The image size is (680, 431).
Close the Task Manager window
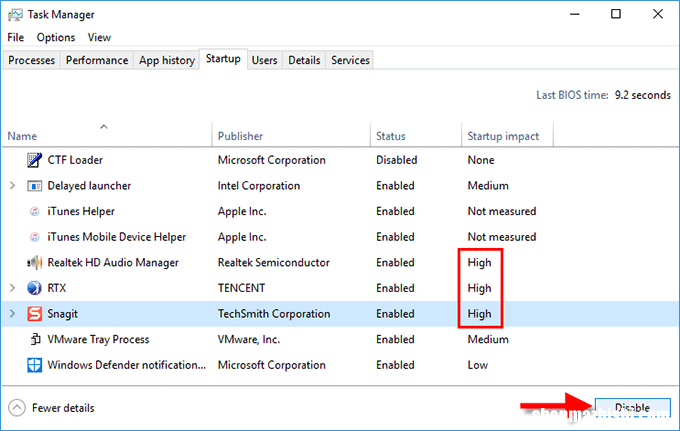(657, 14)
